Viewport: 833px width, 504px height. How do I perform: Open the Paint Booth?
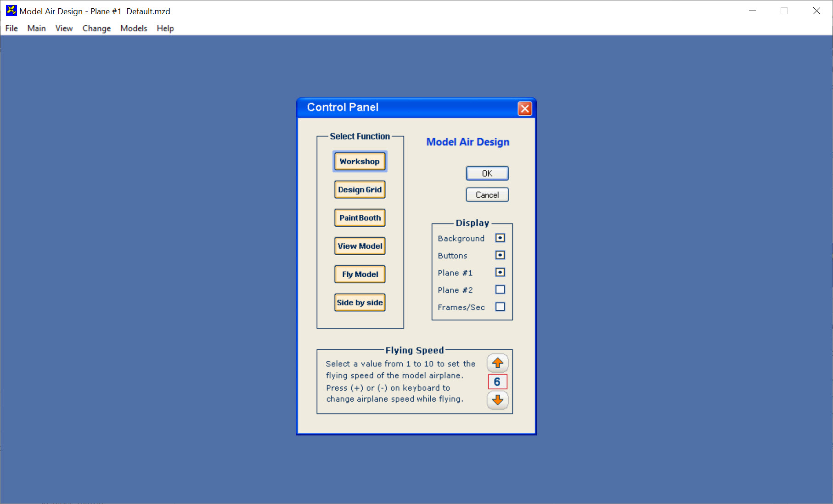click(x=360, y=218)
